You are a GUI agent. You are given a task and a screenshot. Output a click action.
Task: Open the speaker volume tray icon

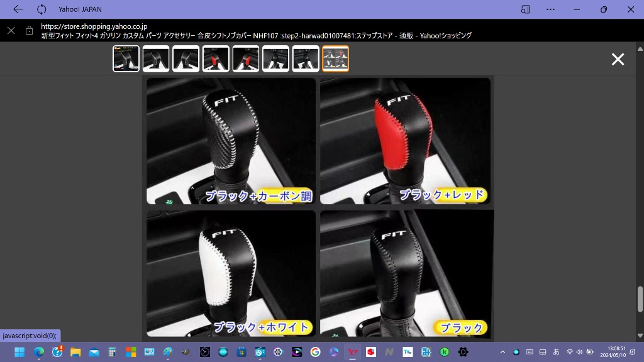[x=579, y=352]
